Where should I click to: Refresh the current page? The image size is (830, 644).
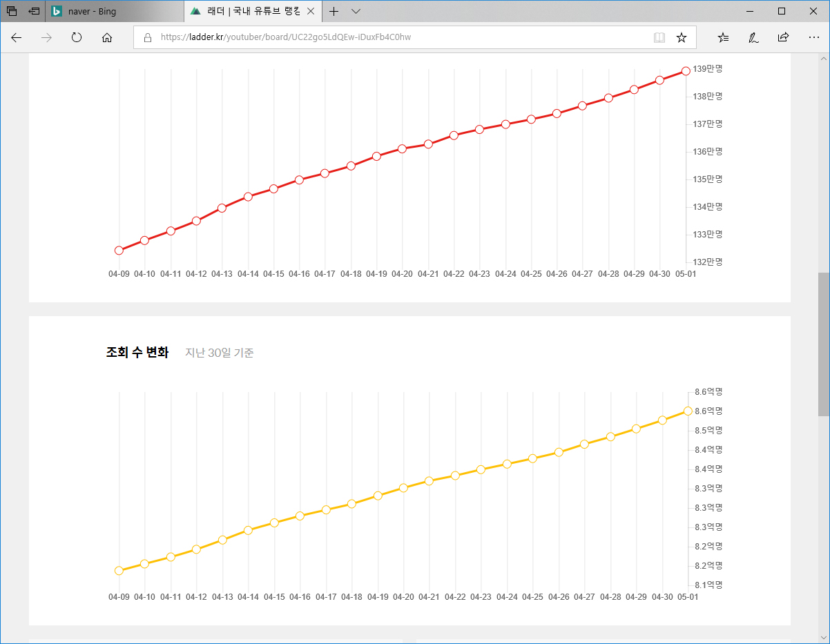[x=77, y=37]
